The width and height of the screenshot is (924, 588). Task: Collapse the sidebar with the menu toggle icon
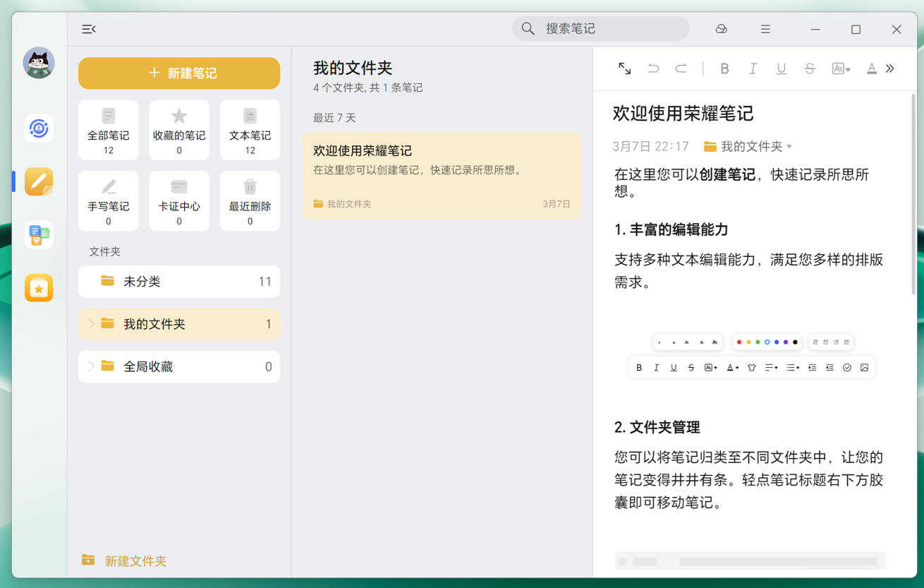89,29
